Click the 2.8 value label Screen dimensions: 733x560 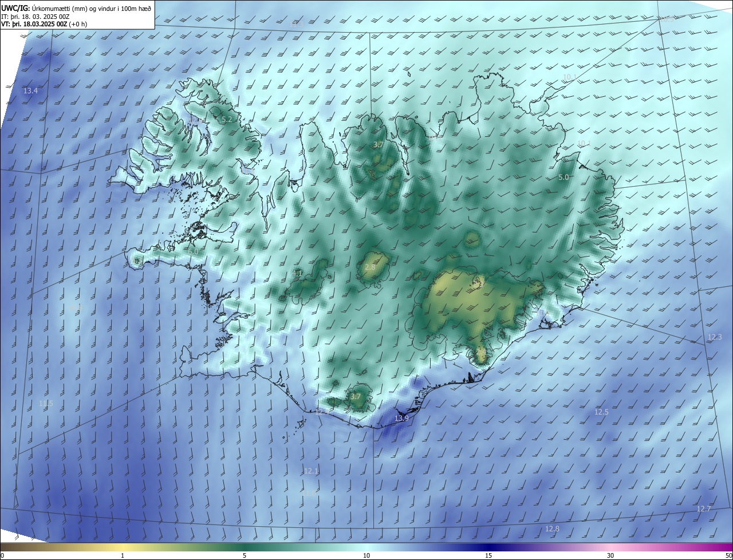coord(370,267)
